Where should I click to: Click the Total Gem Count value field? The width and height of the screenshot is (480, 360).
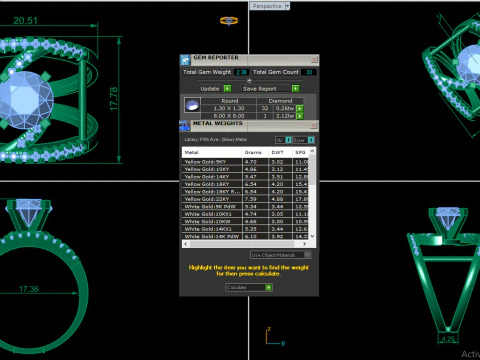pos(309,72)
